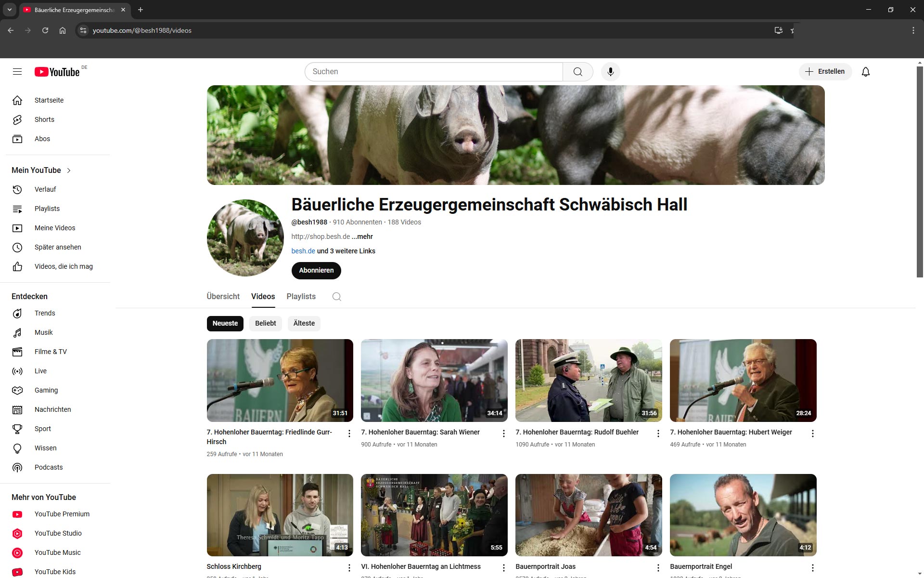Switch to the Playlists tab
The image size is (924, 578).
(x=300, y=296)
